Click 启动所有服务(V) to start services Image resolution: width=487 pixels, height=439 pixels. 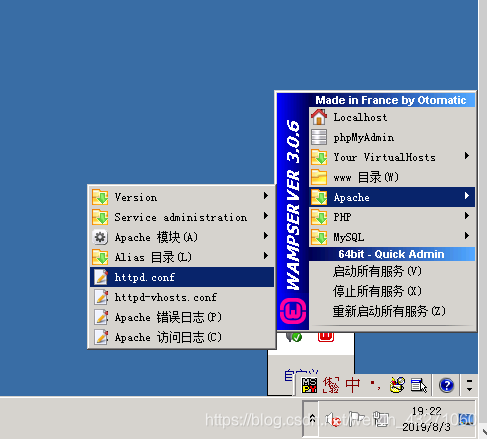(x=392, y=271)
